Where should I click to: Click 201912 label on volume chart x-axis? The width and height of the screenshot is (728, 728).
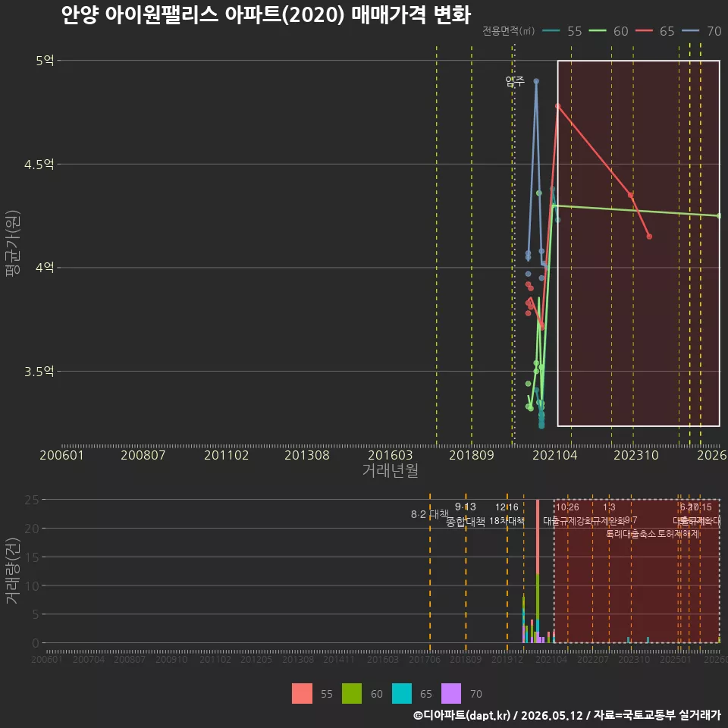coord(507,659)
